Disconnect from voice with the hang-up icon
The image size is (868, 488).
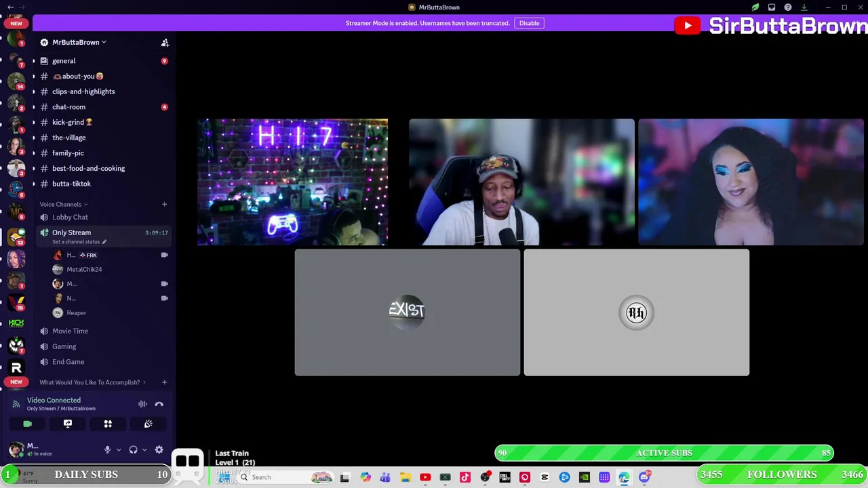click(159, 404)
